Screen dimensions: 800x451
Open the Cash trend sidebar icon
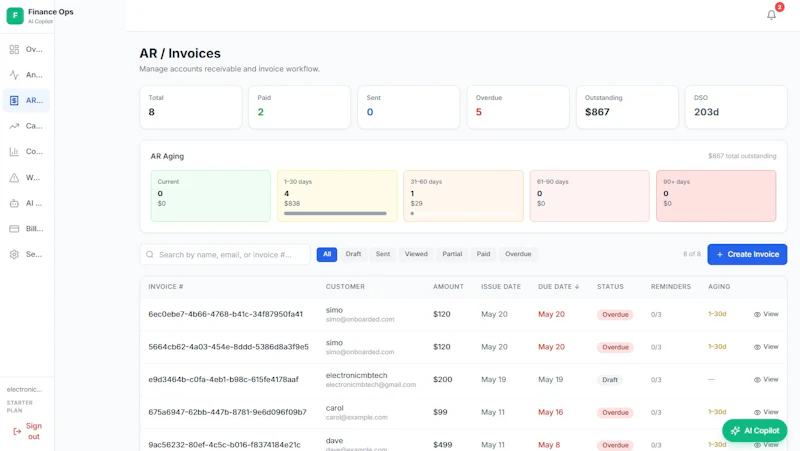14,126
